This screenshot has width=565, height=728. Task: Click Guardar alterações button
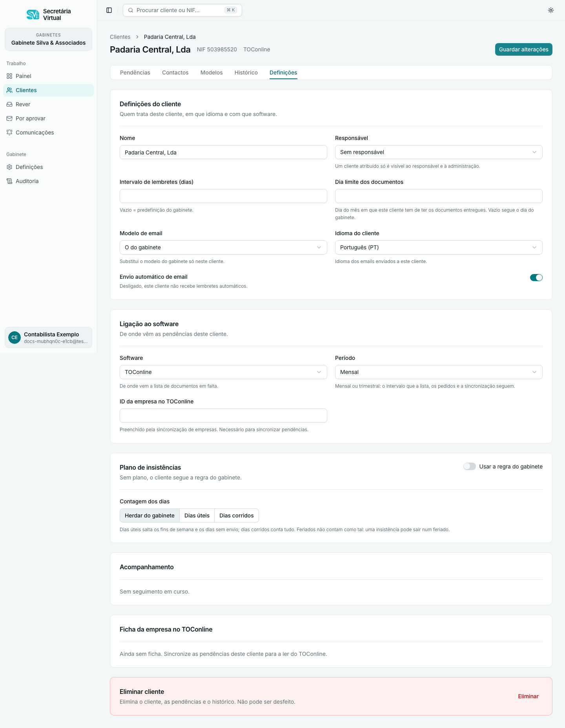tap(523, 49)
